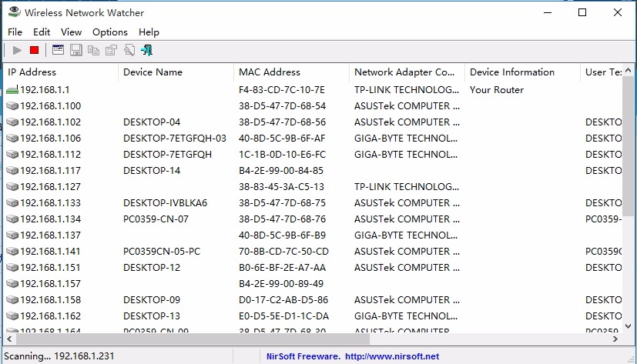Click the Save Selected Items floppy icon
The image size is (637, 364).
coord(76,50)
